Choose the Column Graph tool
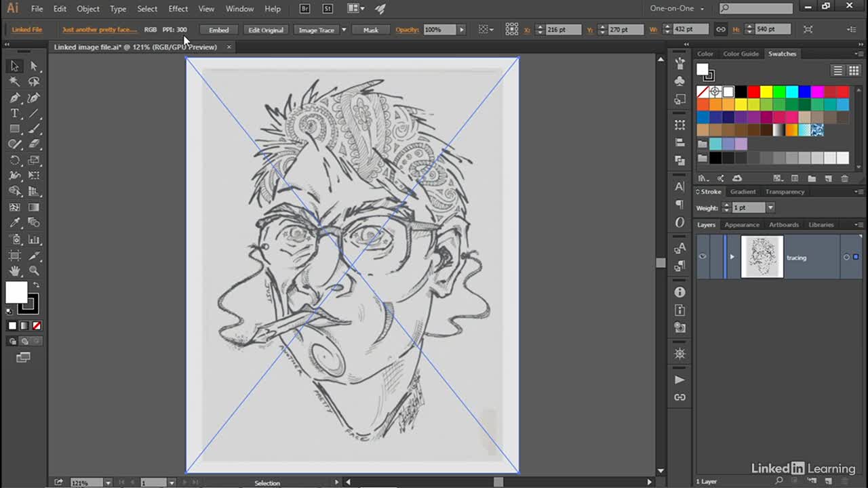Image resolution: width=868 pixels, height=488 pixels. (34, 239)
